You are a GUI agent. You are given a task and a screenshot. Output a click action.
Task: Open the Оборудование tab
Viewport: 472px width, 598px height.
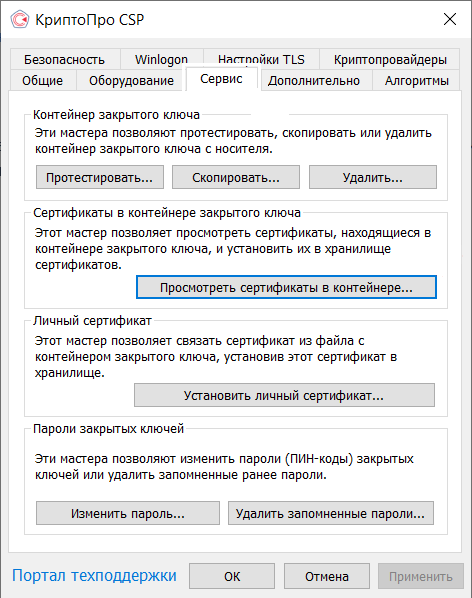click(x=131, y=80)
